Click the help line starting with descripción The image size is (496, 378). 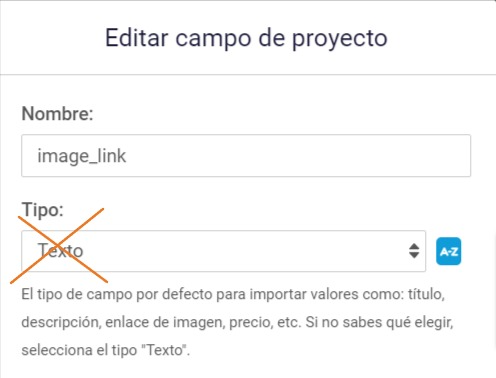click(237, 322)
